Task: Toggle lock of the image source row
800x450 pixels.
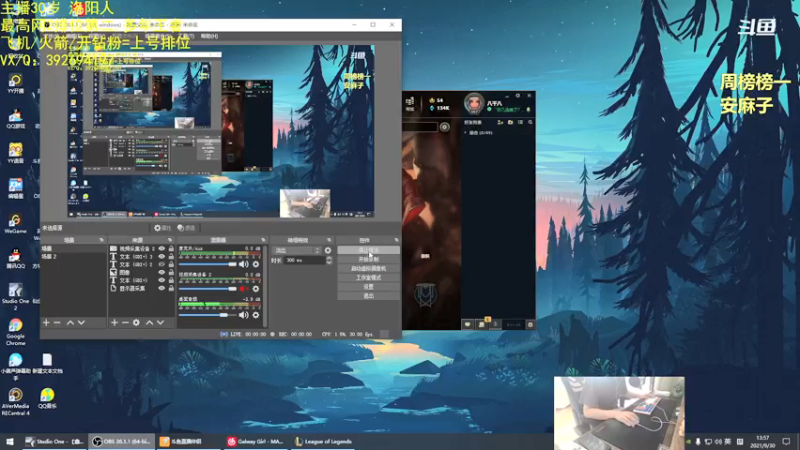Action: 171,272
